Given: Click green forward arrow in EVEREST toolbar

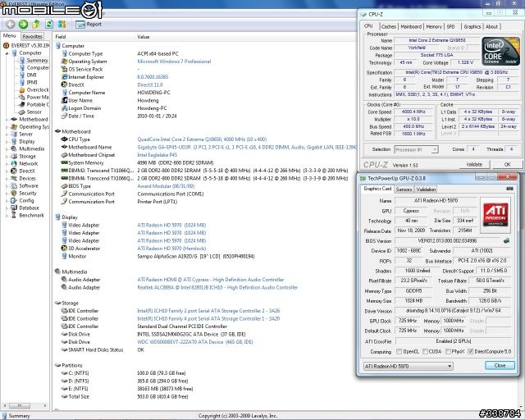Looking at the screenshot, I should coord(23,24).
